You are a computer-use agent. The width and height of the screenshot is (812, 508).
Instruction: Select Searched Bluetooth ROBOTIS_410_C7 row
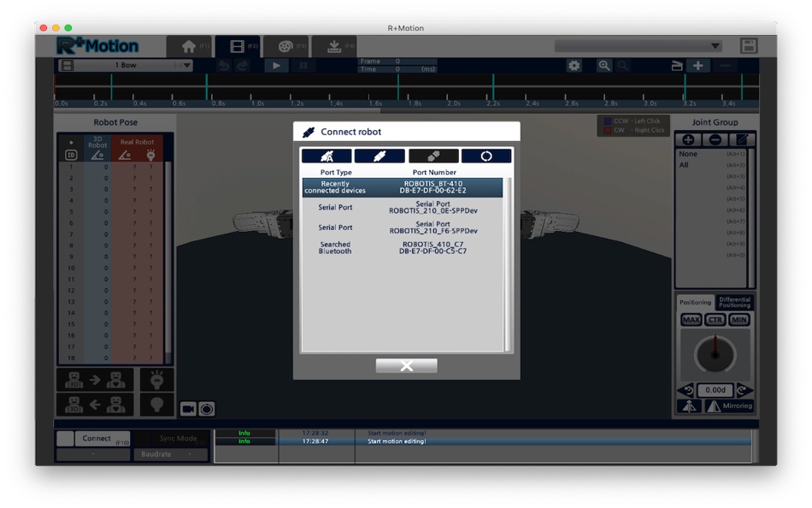coord(403,248)
